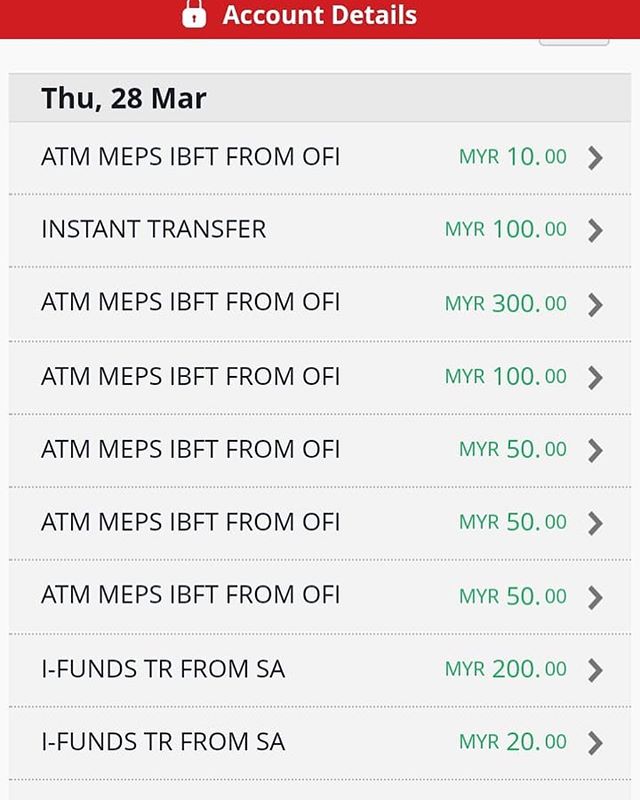Screen dimensions: 640x800
Task: Click the MYR 10.00 amount
Action: click(512, 156)
